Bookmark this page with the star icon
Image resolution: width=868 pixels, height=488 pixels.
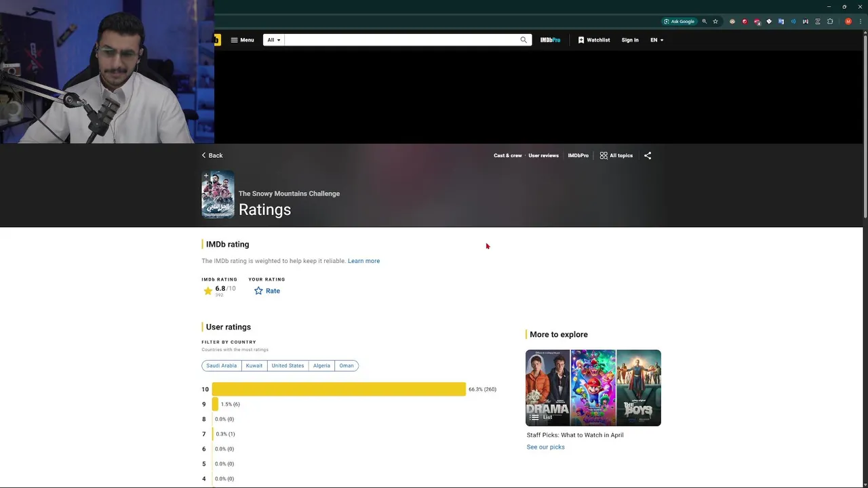(715, 22)
